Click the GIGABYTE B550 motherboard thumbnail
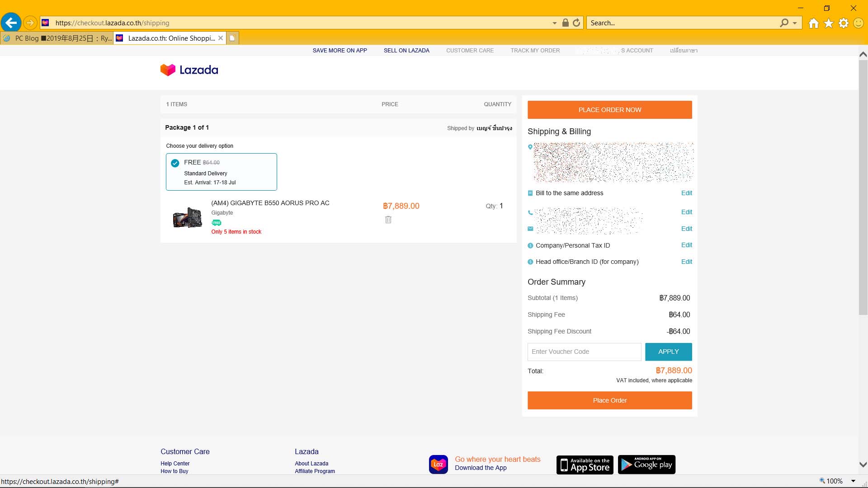The image size is (868, 488). point(187,217)
